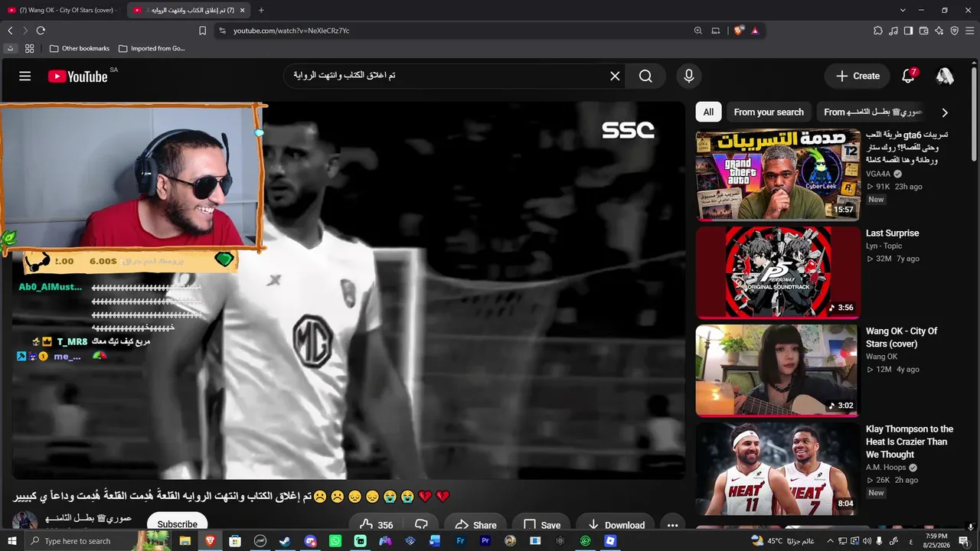The width and height of the screenshot is (980, 551).
Task: Open the tab search dropdown arrow
Action: click(x=903, y=10)
